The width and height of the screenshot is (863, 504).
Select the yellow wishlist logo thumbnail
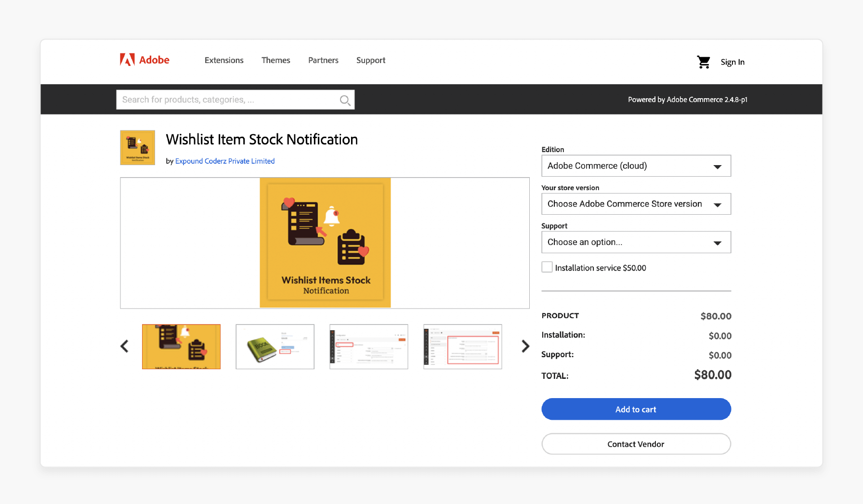pos(181,347)
